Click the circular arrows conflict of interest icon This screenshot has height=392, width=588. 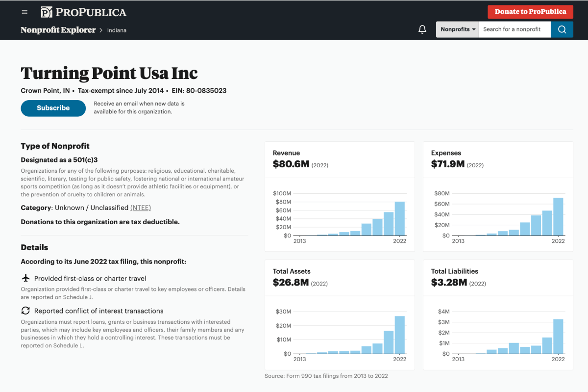(x=25, y=311)
